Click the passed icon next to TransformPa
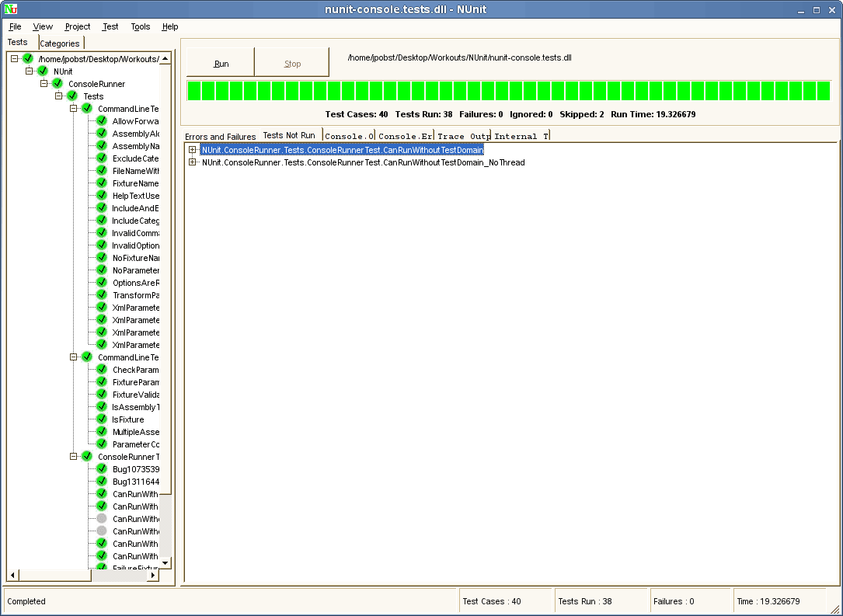 (102, 294)
